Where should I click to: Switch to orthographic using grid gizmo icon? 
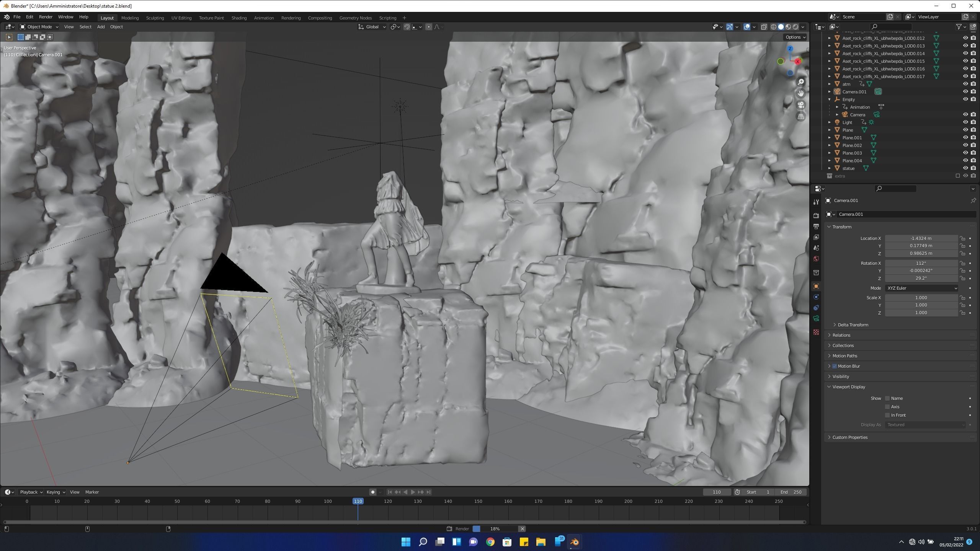coord(800,117)
